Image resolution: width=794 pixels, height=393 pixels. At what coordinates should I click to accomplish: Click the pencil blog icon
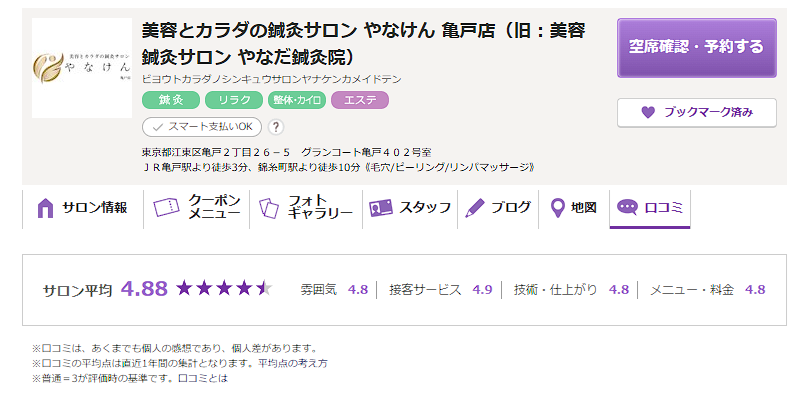474,208
